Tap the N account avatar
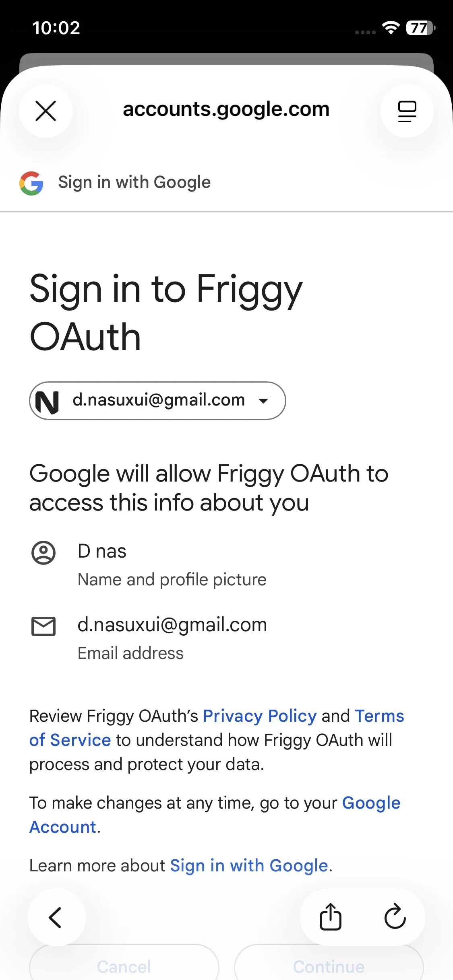Screen dimensions: 453x980 tap(47, 401)
